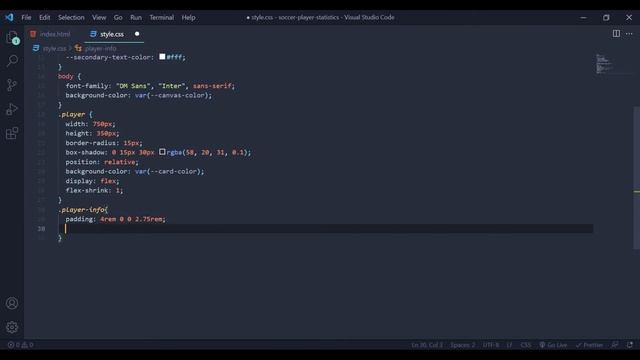Click the VS Code logo icon
Viewport: 640px width, 360px height.
(9, 17)
